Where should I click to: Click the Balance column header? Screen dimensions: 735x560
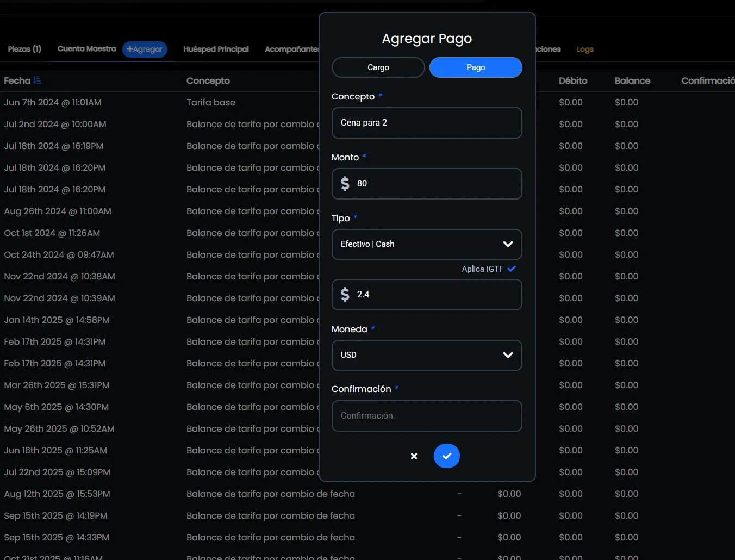pos(632,80)
